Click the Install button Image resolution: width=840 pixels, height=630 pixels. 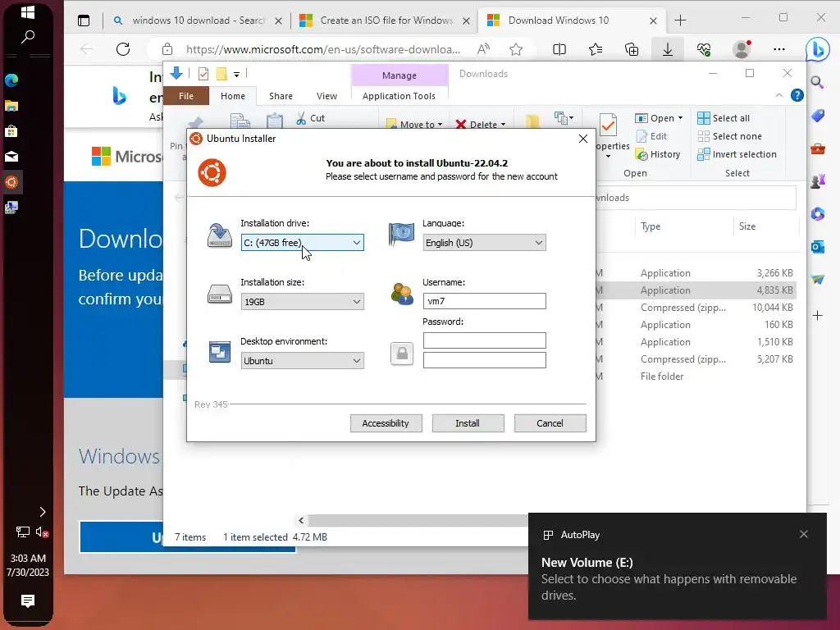tap(468, 423)
